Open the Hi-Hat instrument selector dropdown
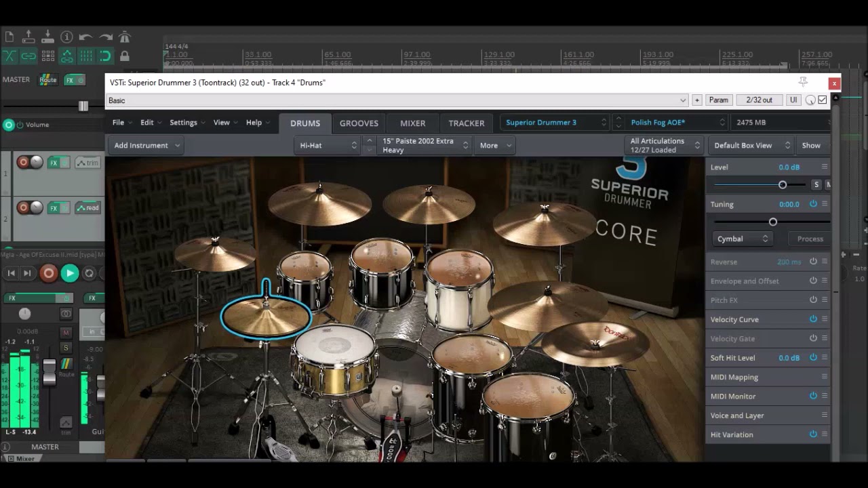 [328, 145]
